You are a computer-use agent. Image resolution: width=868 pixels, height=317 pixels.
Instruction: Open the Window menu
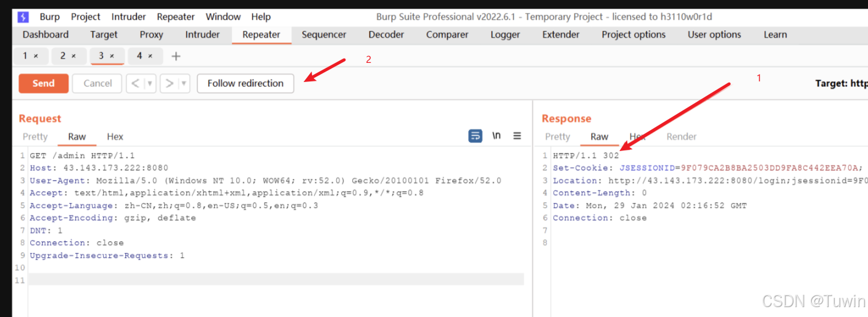click(223, 17)
